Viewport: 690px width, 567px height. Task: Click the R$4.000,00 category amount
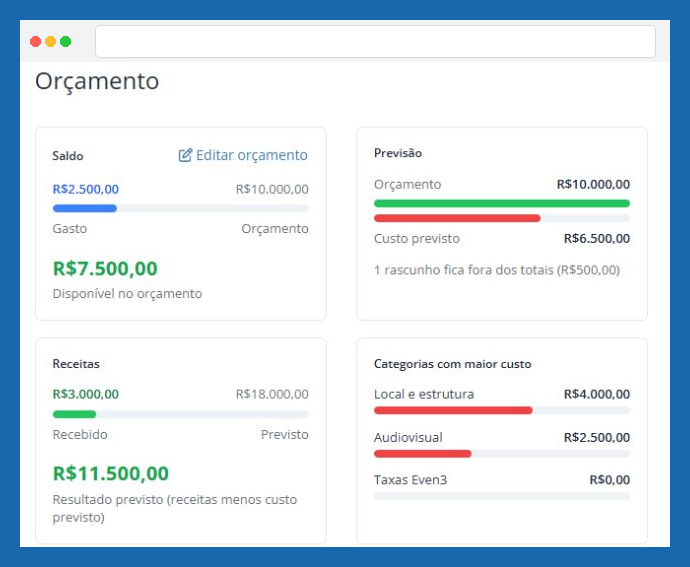click(x=597, y=394)
